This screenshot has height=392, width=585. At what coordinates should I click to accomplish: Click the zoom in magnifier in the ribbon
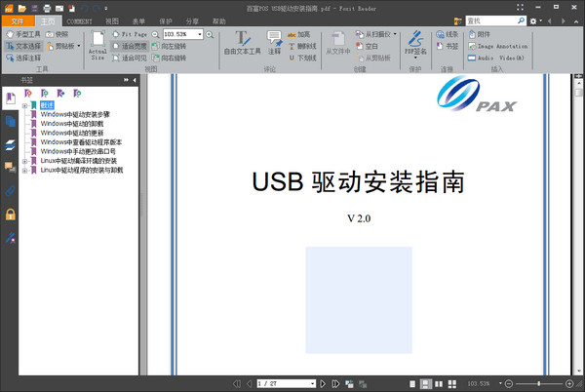pyautogui.click(x=210, y=34)
